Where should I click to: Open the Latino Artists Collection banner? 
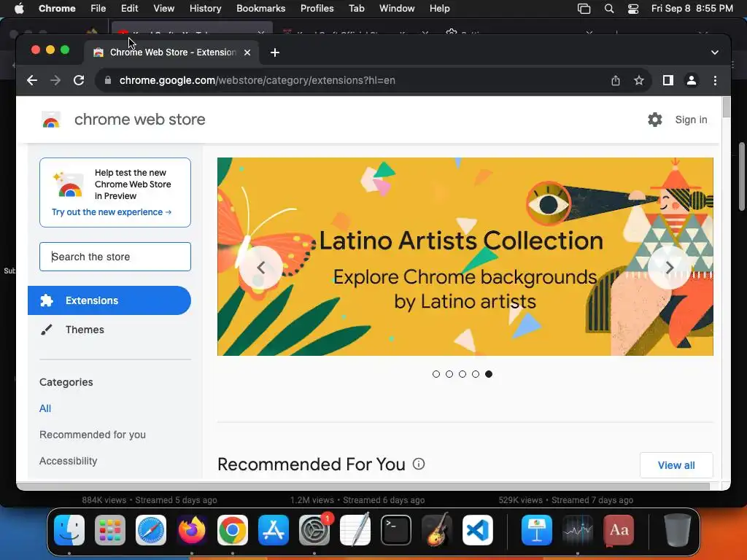[x=465, y=257]
